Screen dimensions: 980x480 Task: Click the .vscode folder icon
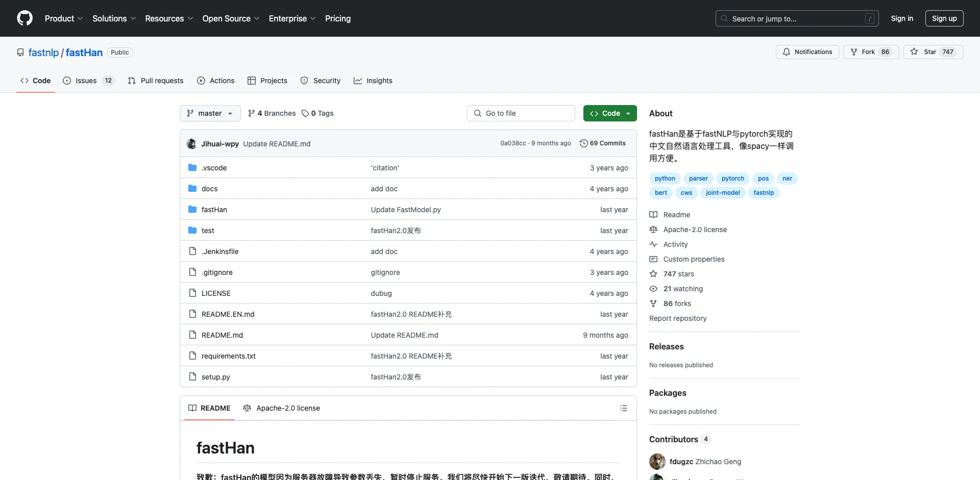192,167
